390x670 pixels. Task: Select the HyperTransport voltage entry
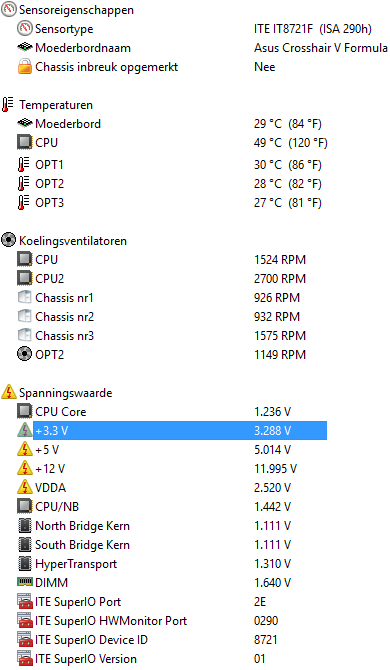pyautogui.click(x=154, y=564)
